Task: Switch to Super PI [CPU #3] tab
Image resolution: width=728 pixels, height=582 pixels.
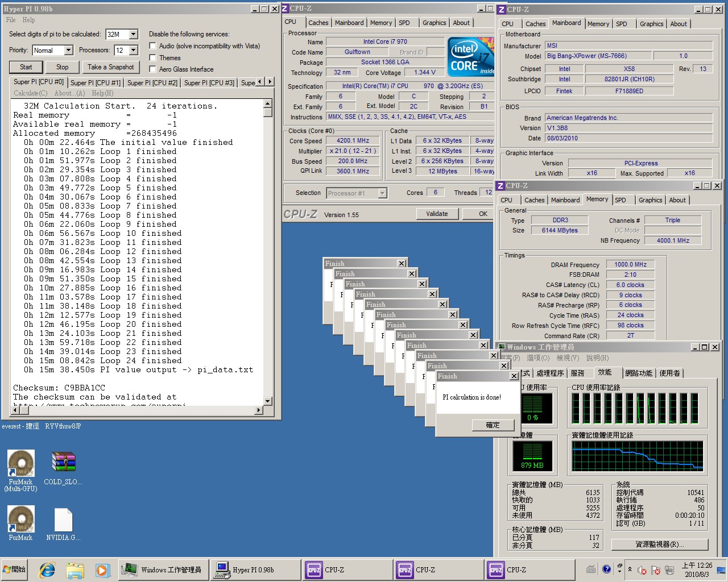Action: point(209,83)
